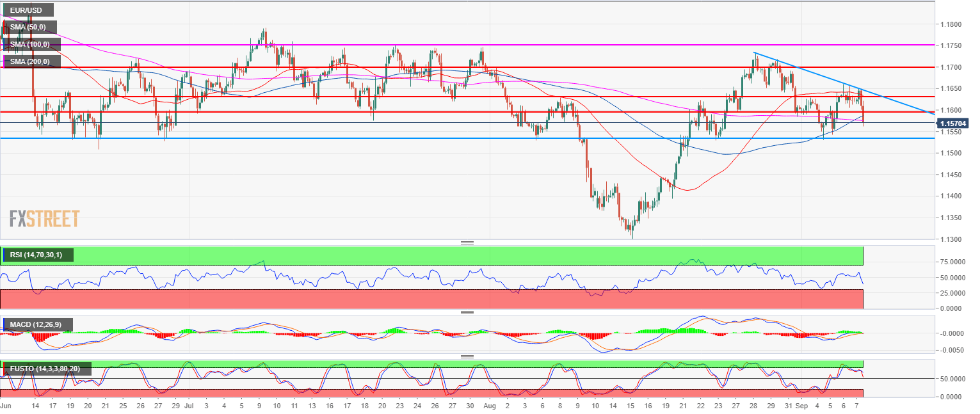Grab the resize handle above FUSTO panel

[x=467, y=356]
